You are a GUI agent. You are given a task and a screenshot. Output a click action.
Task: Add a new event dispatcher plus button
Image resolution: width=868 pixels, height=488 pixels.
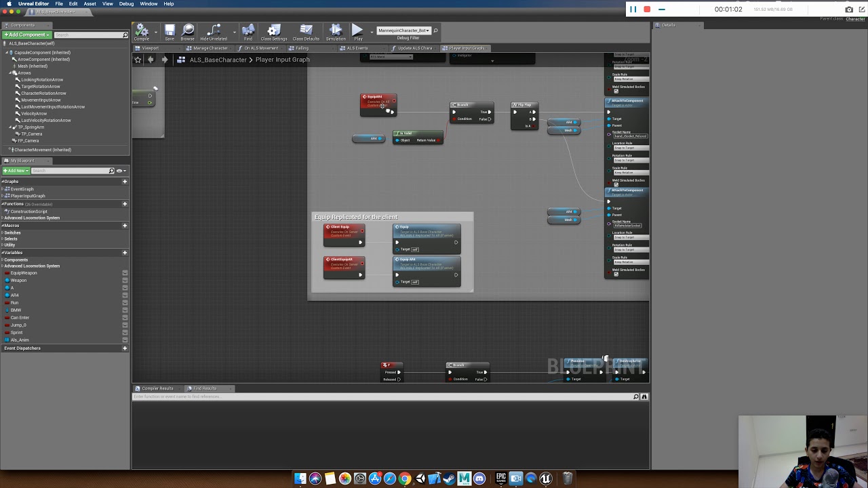pos(125,348)
